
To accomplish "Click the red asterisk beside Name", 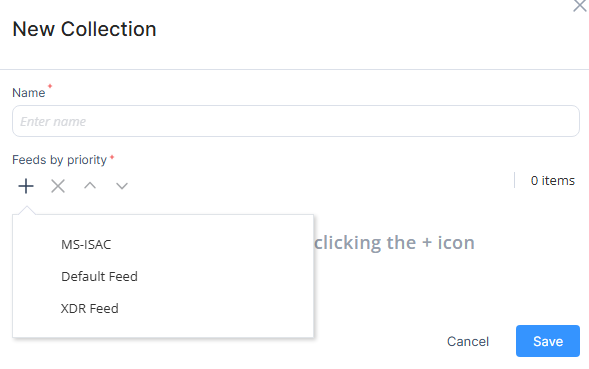I will 50,87.
